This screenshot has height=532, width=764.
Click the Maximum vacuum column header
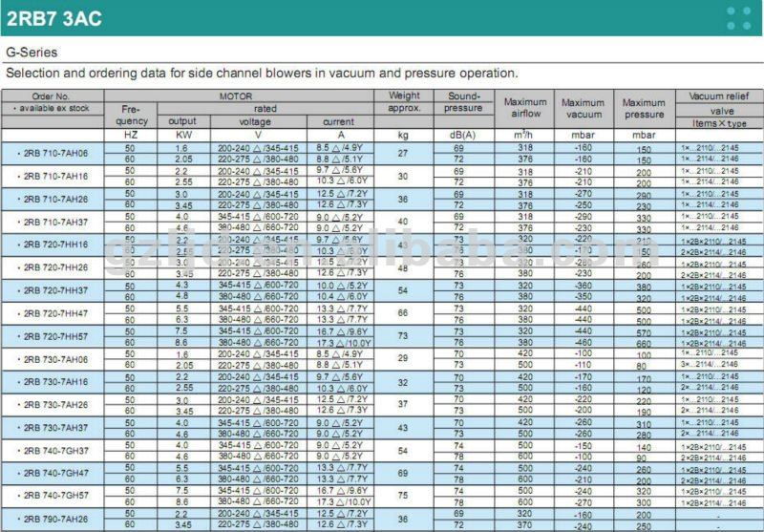[x=583, y=108]
